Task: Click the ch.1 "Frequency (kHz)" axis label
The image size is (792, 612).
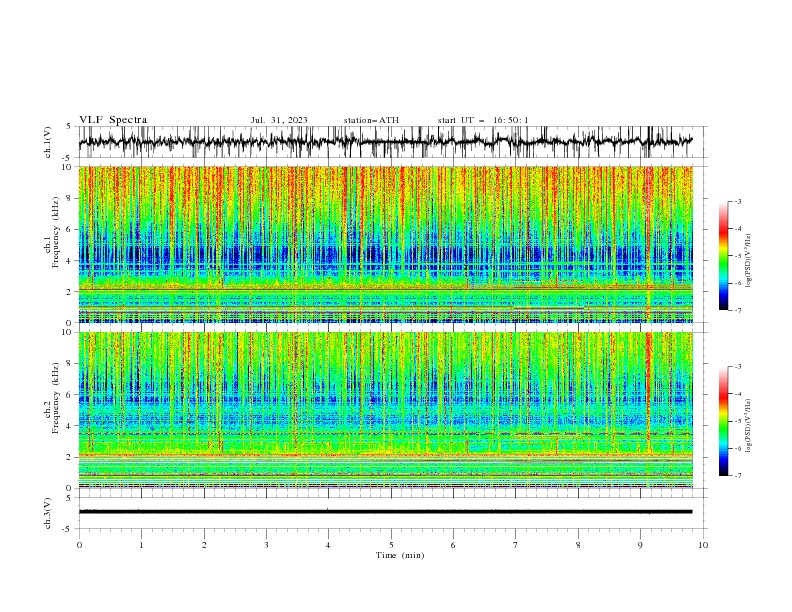Action: click(55, 232)
